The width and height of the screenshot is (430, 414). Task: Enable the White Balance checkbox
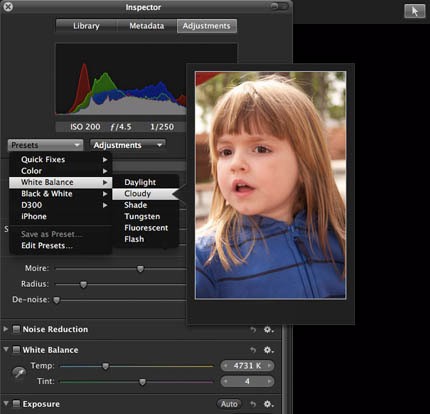(16, 350)
